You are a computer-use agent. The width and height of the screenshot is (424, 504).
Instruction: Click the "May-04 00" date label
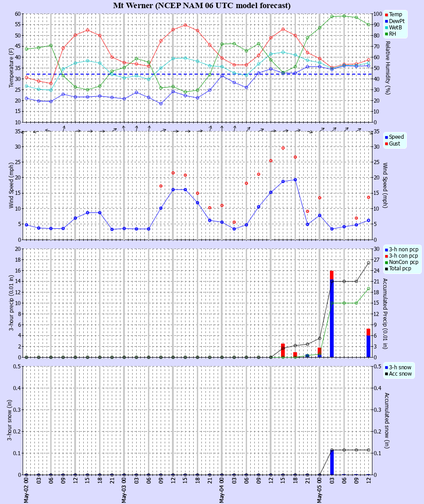[x=222, y=490]
